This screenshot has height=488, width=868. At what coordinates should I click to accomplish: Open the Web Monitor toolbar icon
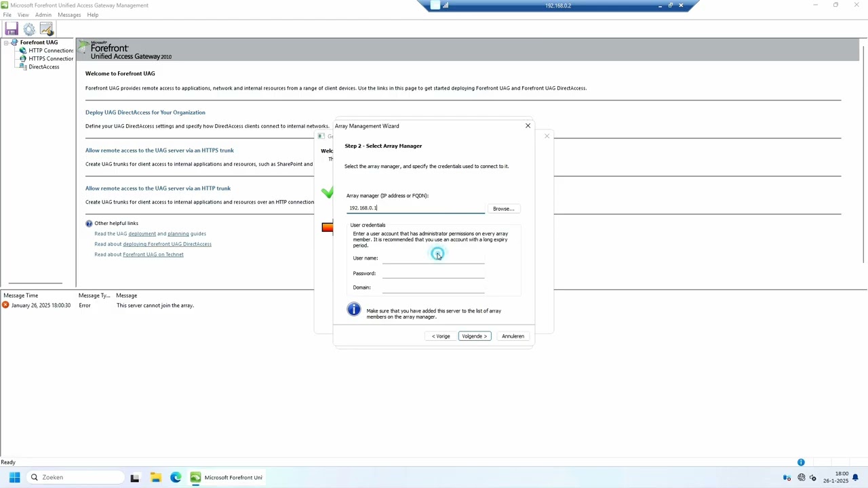[x=46, y=28]
